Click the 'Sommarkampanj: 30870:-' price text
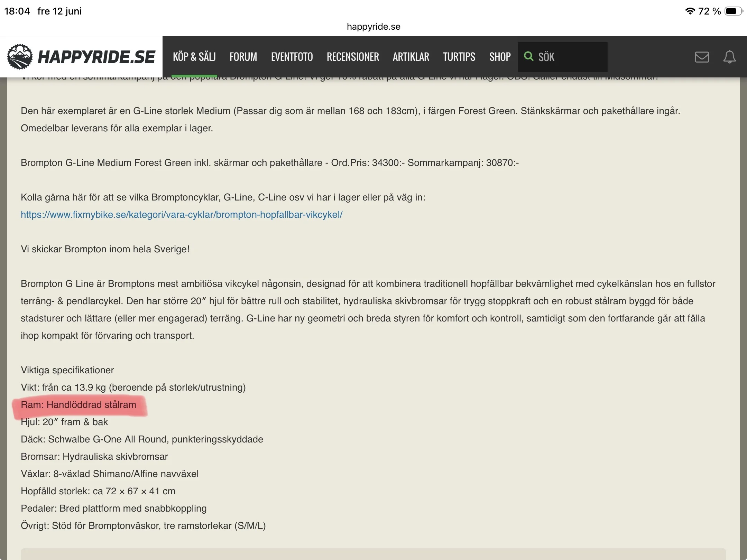Screen dimensions: 747x560 [x=463, y=163]
